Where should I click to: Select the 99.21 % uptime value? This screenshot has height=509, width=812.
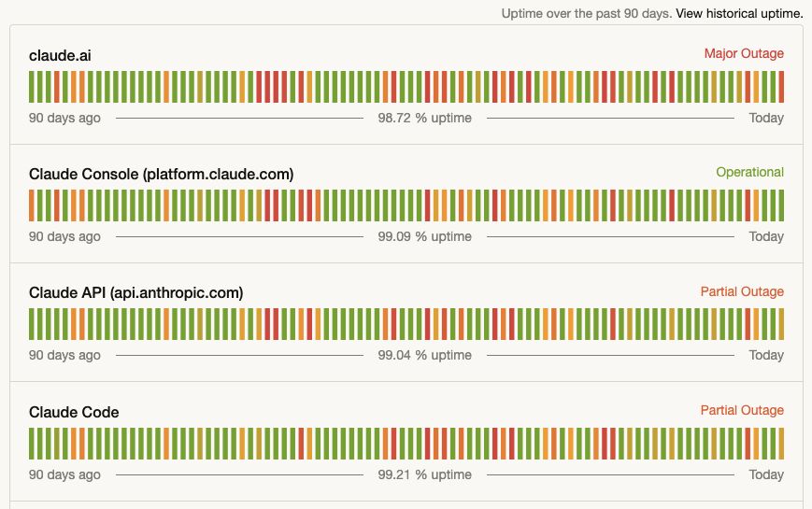[424, 474]
